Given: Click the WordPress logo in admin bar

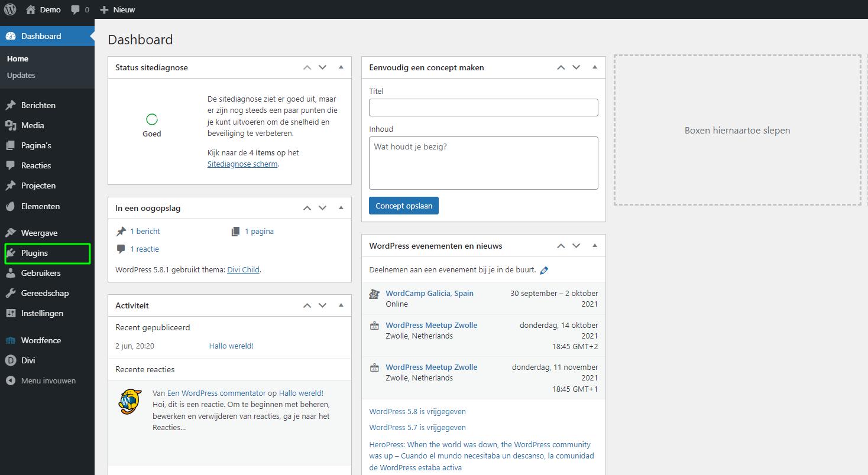Looking at the screenshot, I should pyautogui.click(x=10, y=9).
